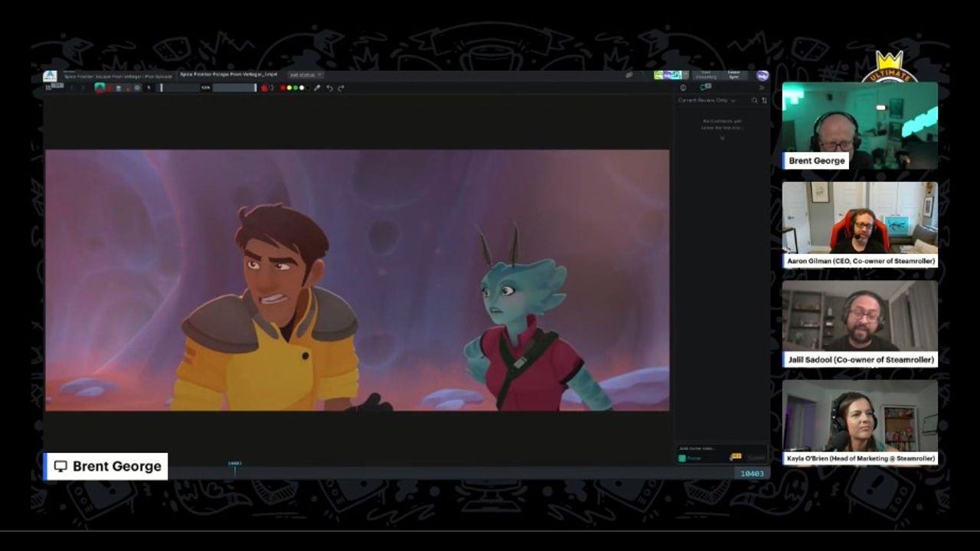Screen dimensions: 980x551
Task: Click the Leave Sync button
Action: pos(733,75)
